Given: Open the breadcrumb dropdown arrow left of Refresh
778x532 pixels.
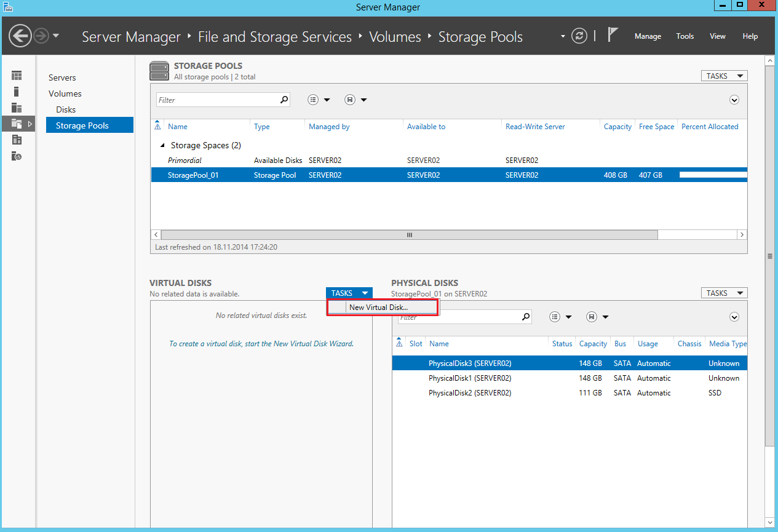Looking at the screenshot, I should [x=563, y=36].
